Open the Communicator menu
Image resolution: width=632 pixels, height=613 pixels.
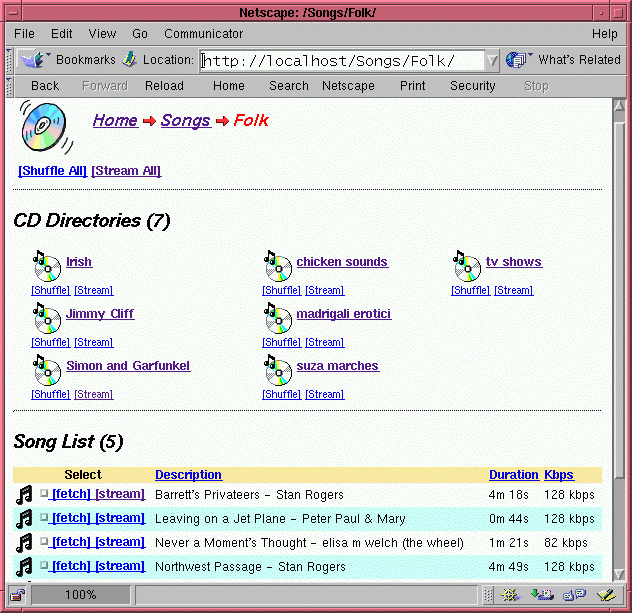click(203, 34)
